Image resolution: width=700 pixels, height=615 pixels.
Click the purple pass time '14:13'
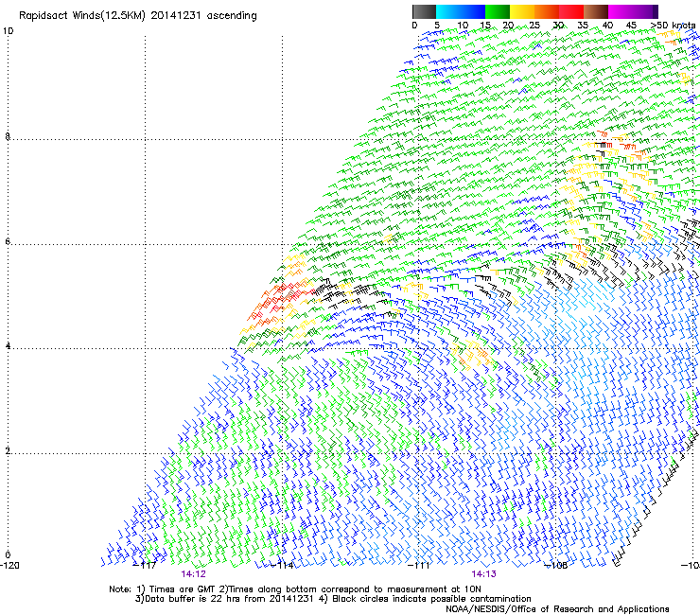(x=484, y=574)
